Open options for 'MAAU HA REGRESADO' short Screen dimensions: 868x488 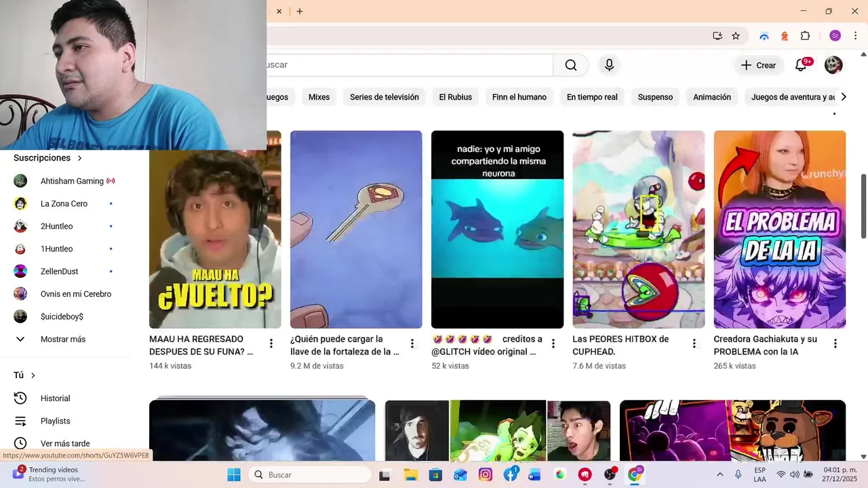[x=271, y=344]
